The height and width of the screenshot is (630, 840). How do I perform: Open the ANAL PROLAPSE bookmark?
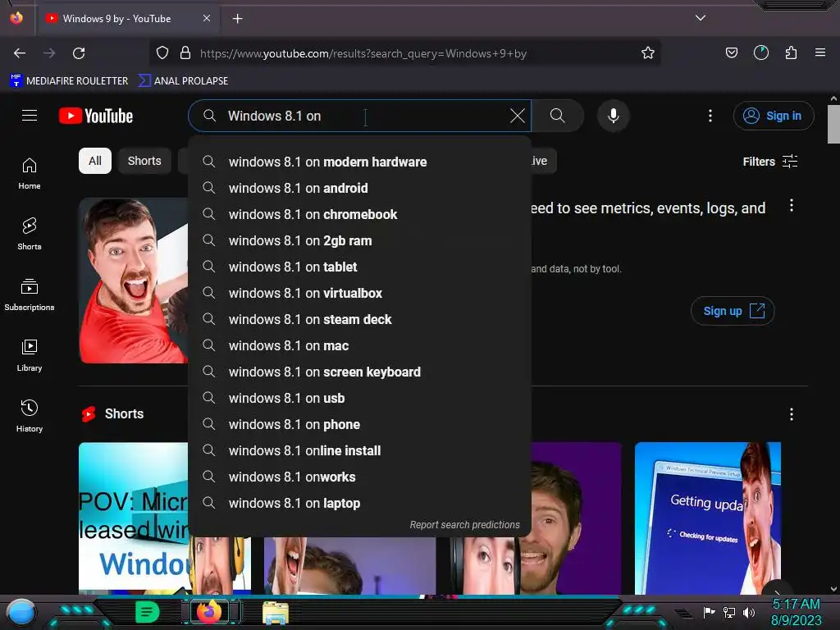coord(183,81)
